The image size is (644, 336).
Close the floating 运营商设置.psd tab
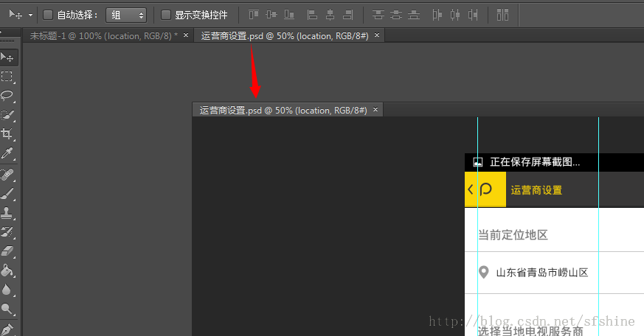[375, 110]
